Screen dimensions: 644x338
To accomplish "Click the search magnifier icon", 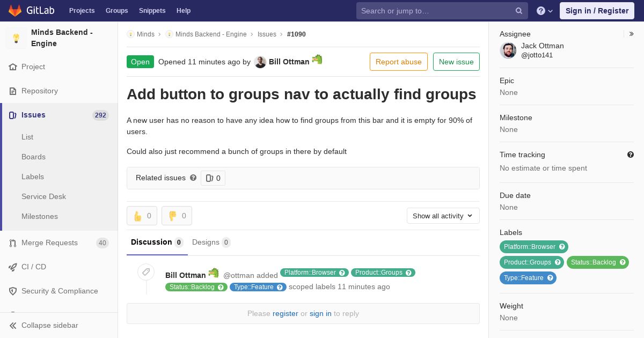I will (x=519, y=11).
